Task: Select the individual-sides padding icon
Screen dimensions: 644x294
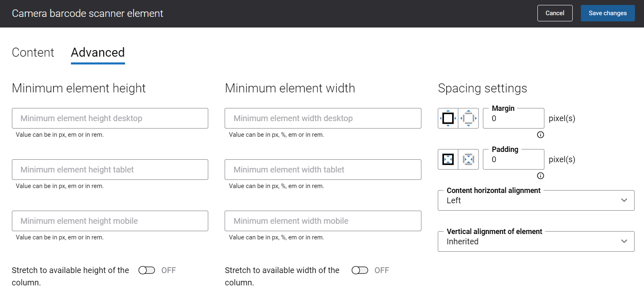Action: tap(469, 159)
